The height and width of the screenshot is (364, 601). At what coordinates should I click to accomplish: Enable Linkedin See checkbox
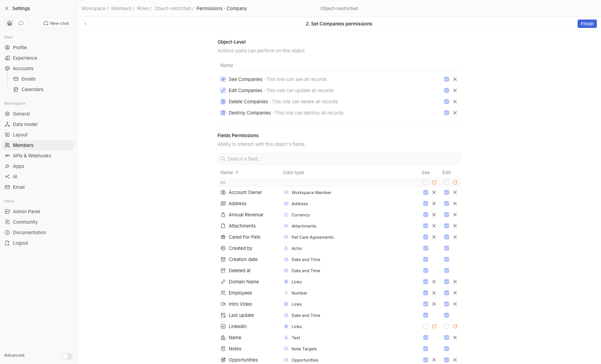pyautogui.click(x=426, y=326)
